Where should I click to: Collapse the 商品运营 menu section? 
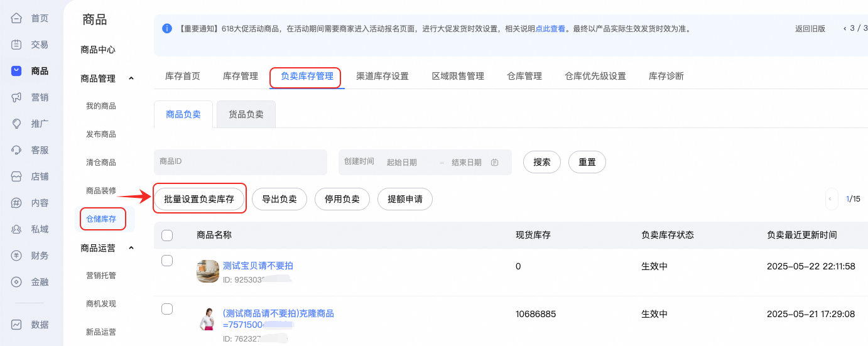click(x=131, y=248)
